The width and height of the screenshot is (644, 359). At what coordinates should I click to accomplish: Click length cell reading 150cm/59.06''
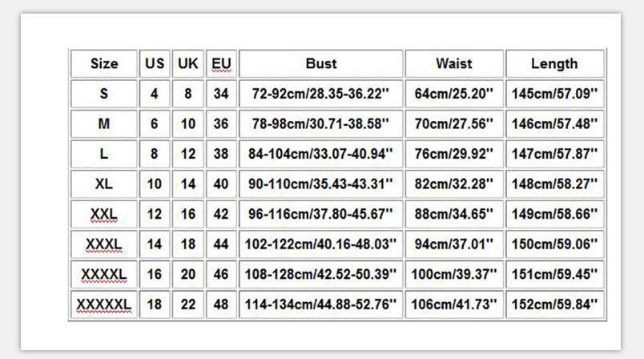click(x=554, y=244)
